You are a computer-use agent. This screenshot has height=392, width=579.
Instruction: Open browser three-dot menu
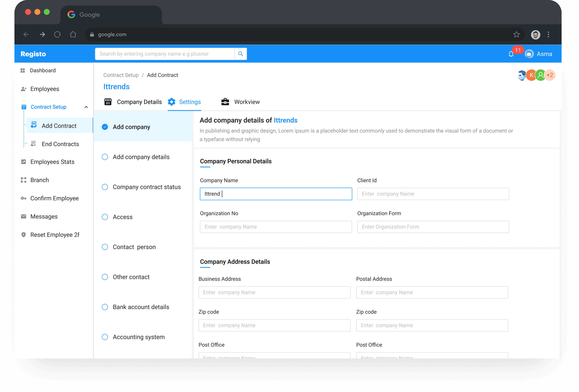click(x=548, y=34)
